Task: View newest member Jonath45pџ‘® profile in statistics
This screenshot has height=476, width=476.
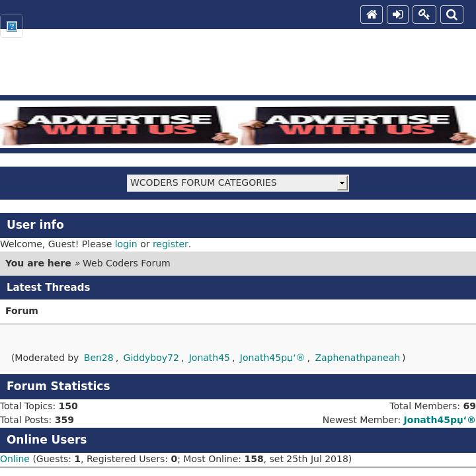Action: point(439,420)
